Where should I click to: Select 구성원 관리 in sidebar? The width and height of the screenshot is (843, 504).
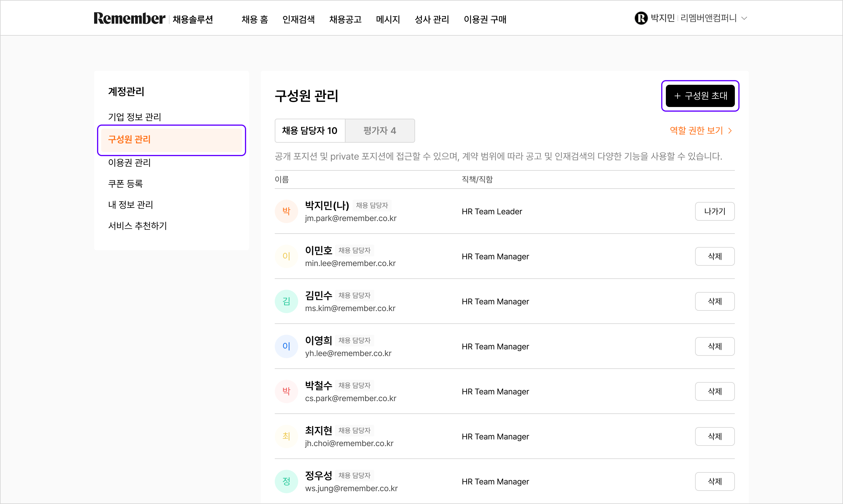[x=172, y=139]
